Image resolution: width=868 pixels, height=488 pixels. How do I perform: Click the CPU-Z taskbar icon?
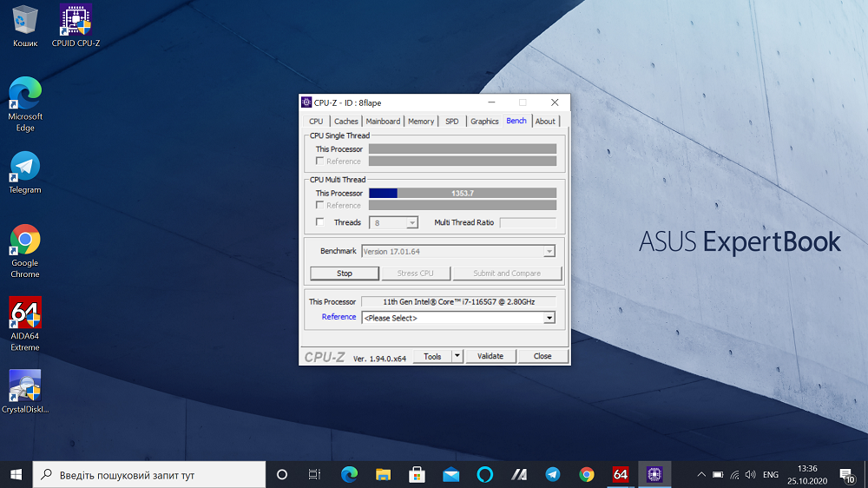[654, 475]
